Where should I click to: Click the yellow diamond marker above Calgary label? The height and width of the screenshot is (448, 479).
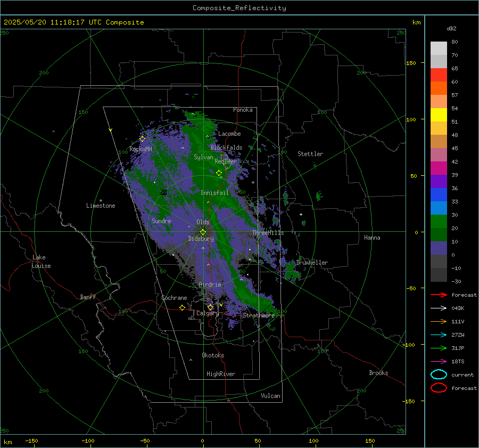coord(210,307)
